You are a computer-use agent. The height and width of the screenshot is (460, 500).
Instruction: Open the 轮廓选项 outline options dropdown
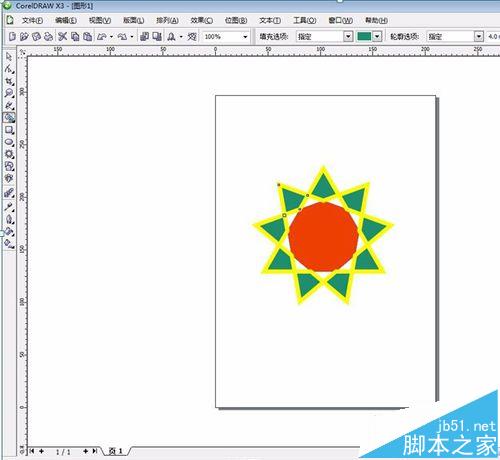pyautogui.click(x=479, y=36)
